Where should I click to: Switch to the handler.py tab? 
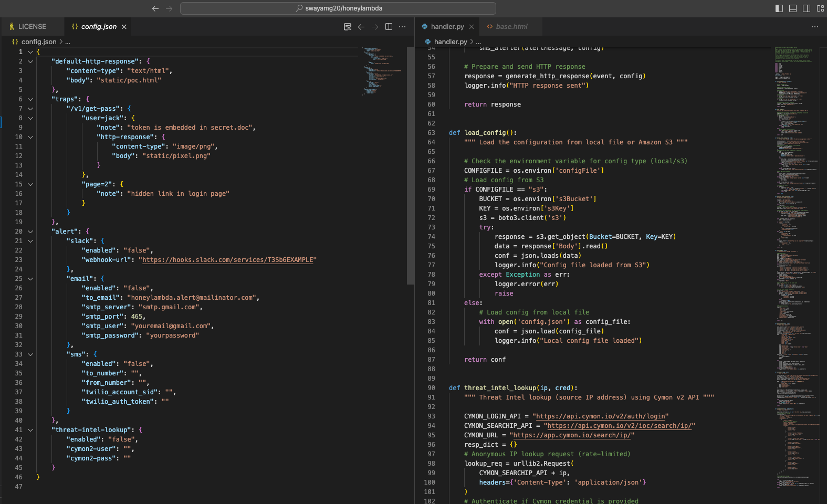click(447, 26)
